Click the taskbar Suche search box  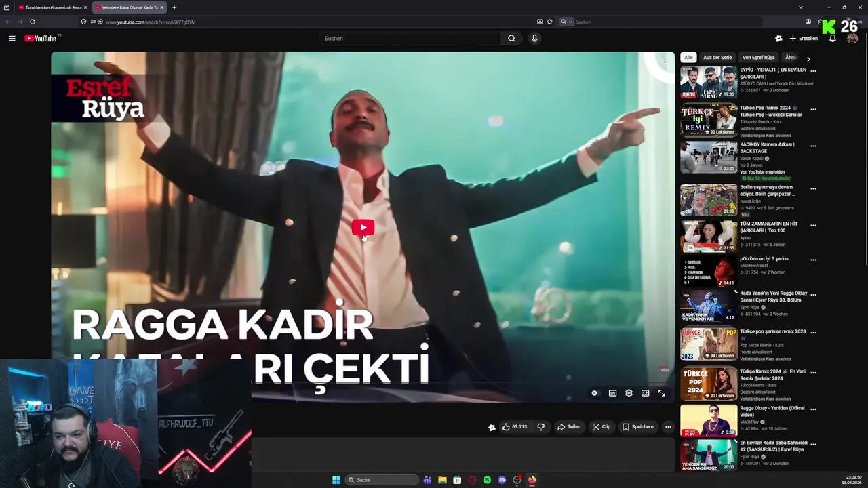[382, 480]
